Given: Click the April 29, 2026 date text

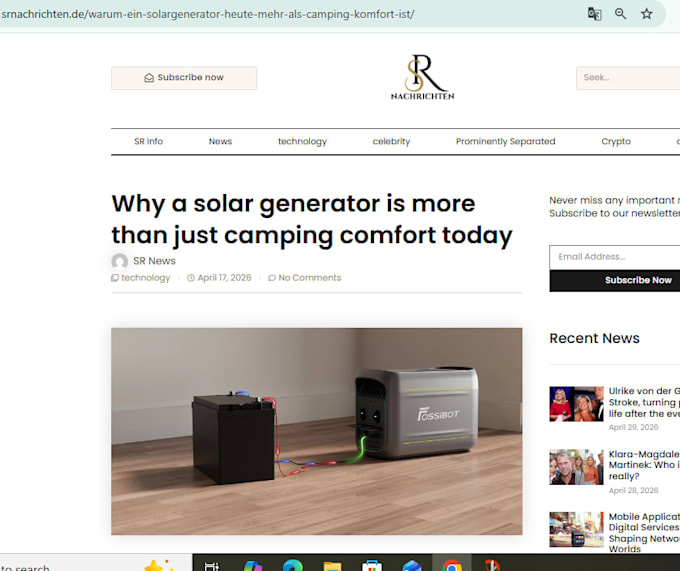Looking at the screenshot, I should (x=634, y=427).
